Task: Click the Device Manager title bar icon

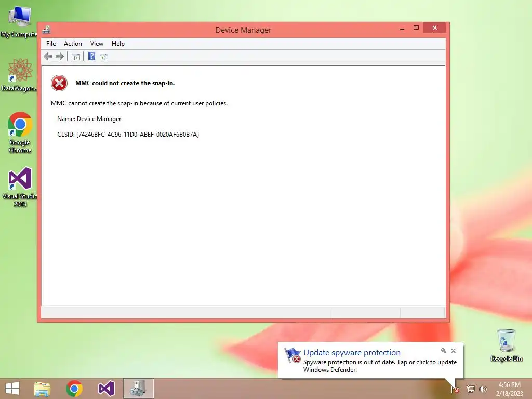Action: (x=46, y=30)
